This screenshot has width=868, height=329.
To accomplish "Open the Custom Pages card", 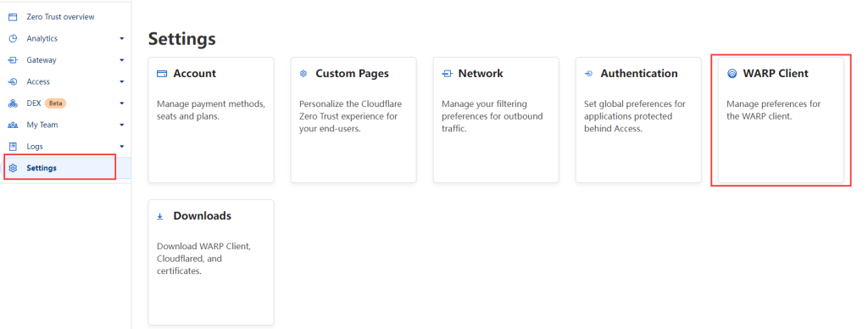I will 353,120.
